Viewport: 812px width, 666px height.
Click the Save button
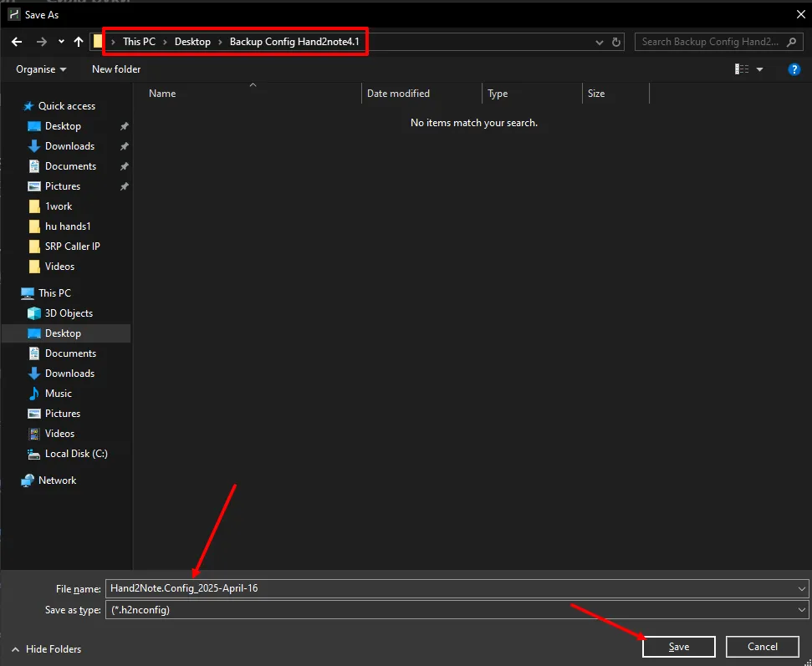pyautogui.click(x=678, y=647)
